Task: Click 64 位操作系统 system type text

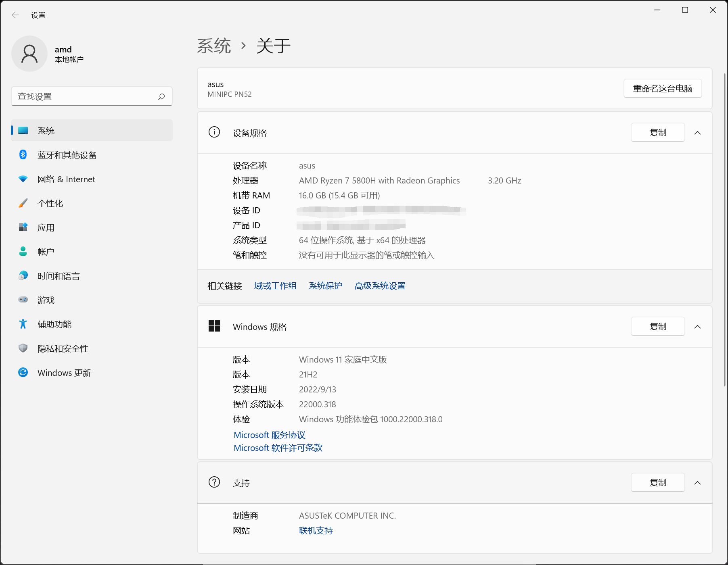Action: pos(362,240)
